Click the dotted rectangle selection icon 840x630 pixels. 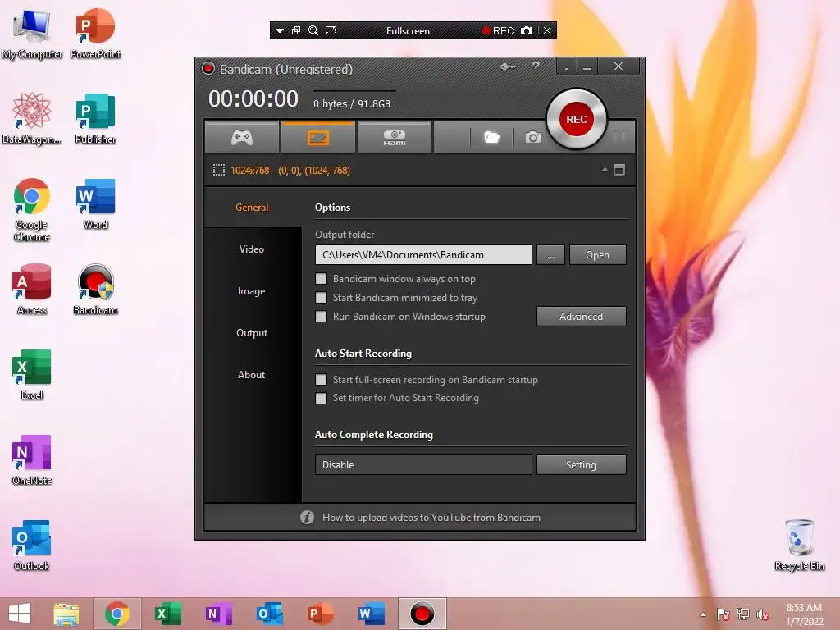tap(218, 171)
